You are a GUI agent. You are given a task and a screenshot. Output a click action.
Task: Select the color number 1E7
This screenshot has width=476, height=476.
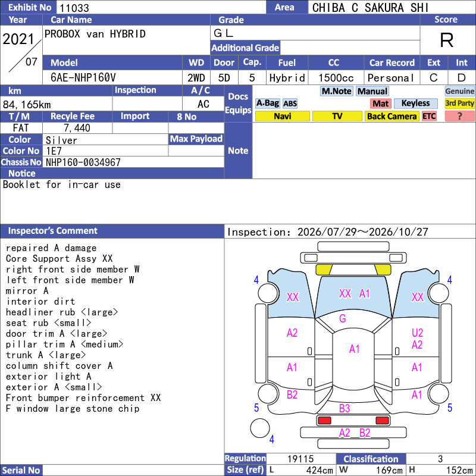coord(54,151)
